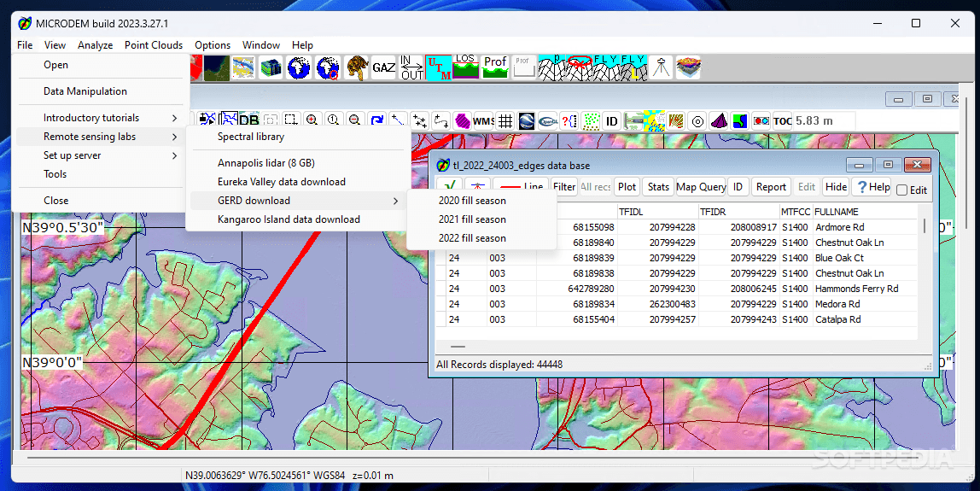The height and width of the screenshot is (491, 980).
Task: Click the globe with red magnifier icon
Action: coord(328,67)
